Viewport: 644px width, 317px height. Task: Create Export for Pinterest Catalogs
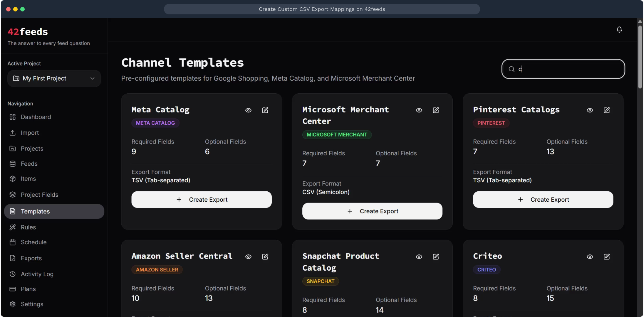point(543,200)
